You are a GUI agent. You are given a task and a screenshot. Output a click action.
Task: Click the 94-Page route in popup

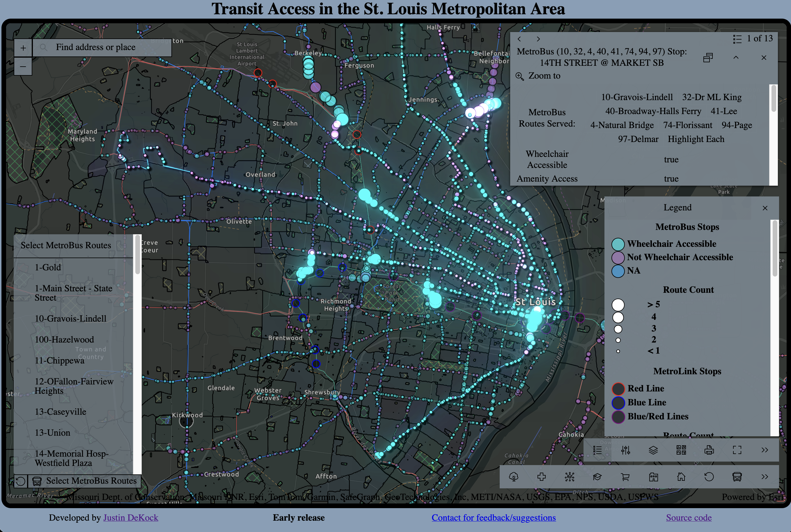coord(737,125)
